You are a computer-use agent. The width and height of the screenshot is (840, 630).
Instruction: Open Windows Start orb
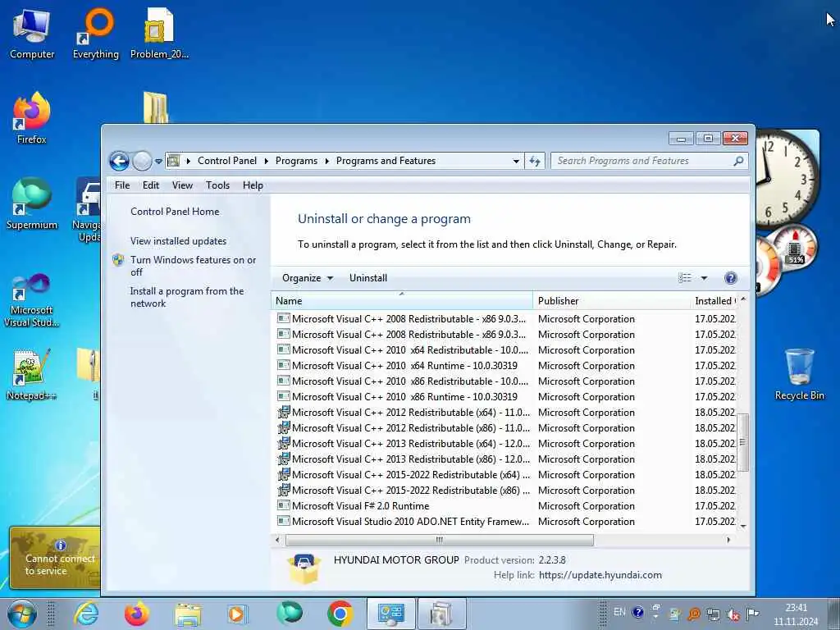[22, 614]
